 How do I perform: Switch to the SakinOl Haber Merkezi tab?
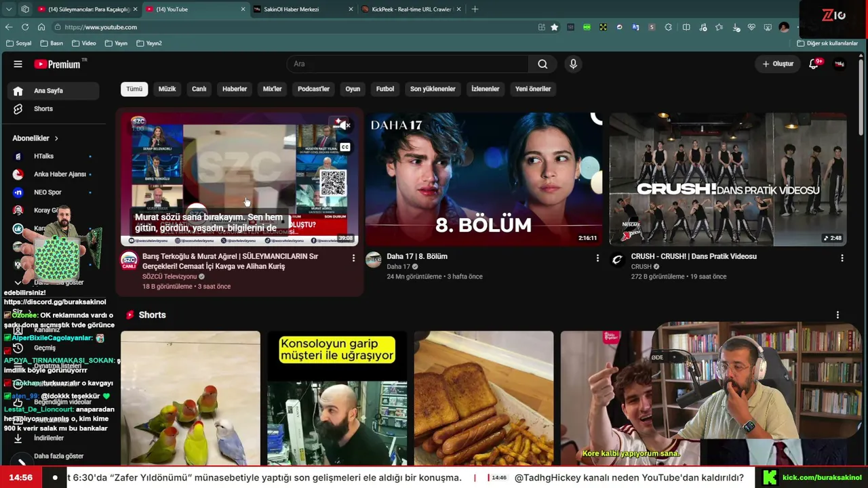302,9
